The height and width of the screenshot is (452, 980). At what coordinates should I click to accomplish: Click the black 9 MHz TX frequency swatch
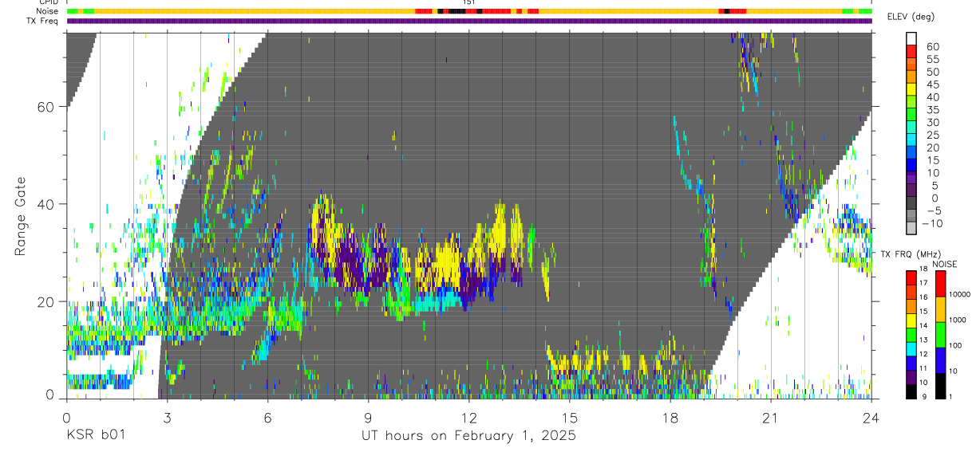(x=911, y=391)
